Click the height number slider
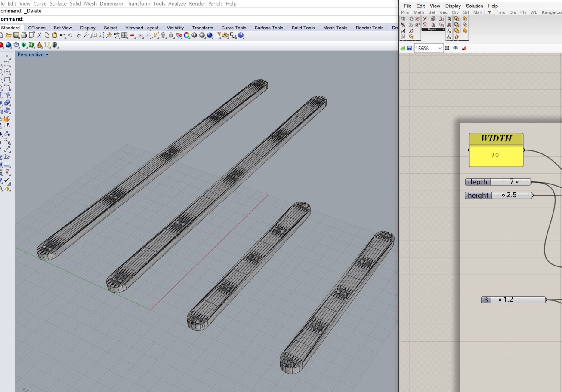Image resolution: width=562 pixels, height=392 pixels. point(499,195)
